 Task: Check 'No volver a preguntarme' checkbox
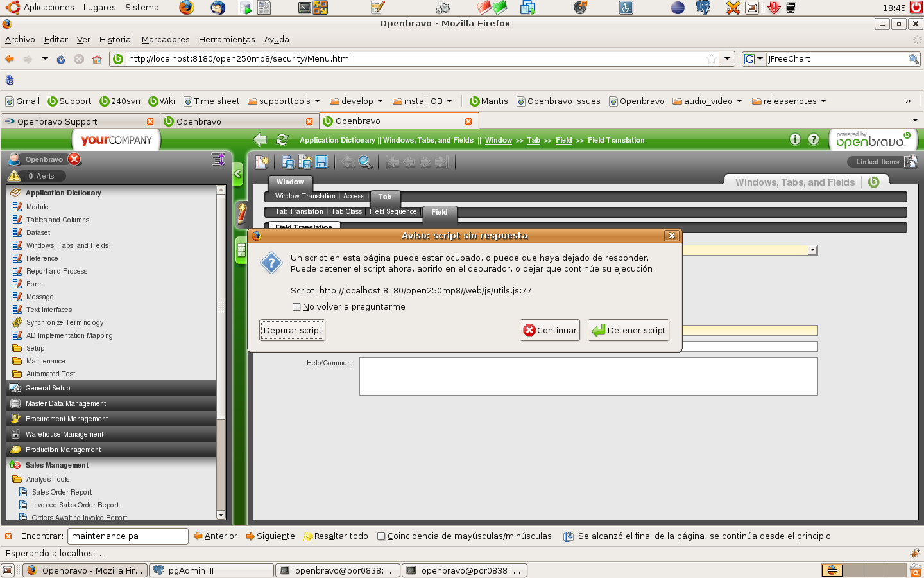296,307
